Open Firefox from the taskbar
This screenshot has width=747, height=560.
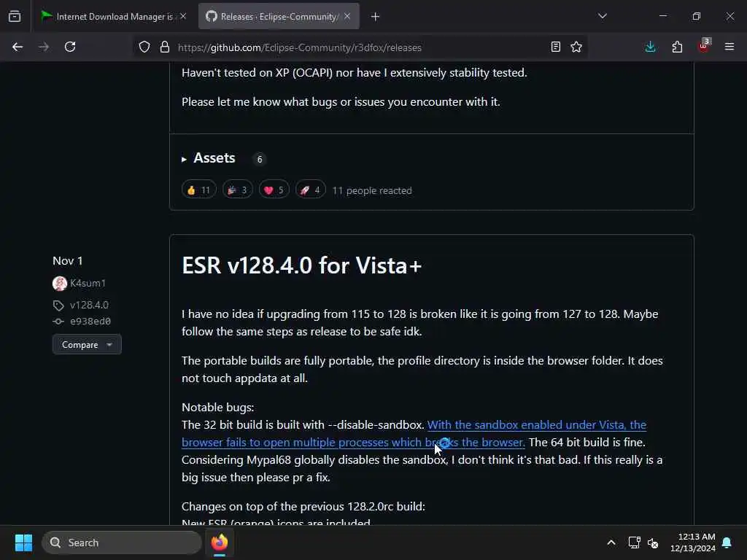click(x=220, y=542)
